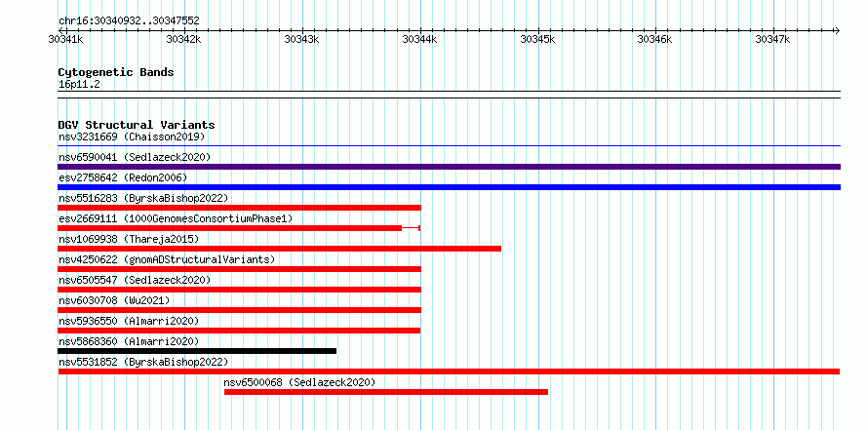Click the 30345k ruler label
Screen dimensions: 868x430
537,39
